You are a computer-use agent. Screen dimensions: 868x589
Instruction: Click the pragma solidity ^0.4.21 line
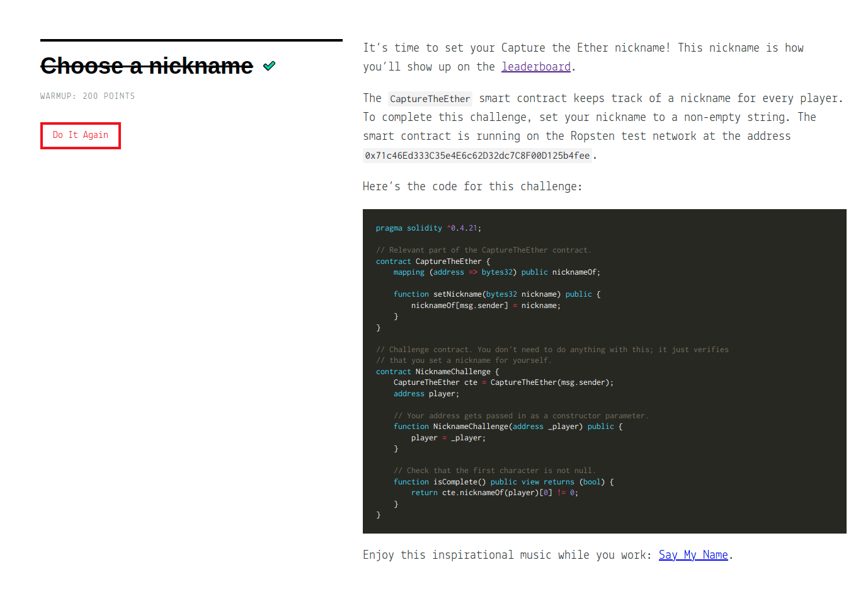(428, 228)
